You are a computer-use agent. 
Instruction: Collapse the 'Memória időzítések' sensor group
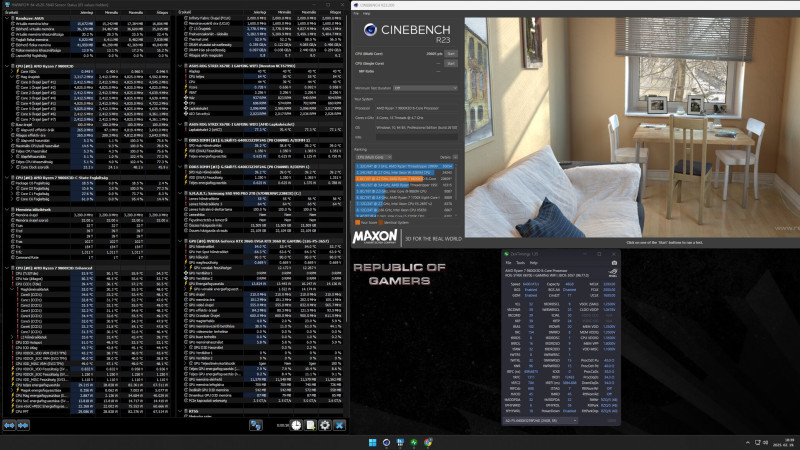(7, 210)
